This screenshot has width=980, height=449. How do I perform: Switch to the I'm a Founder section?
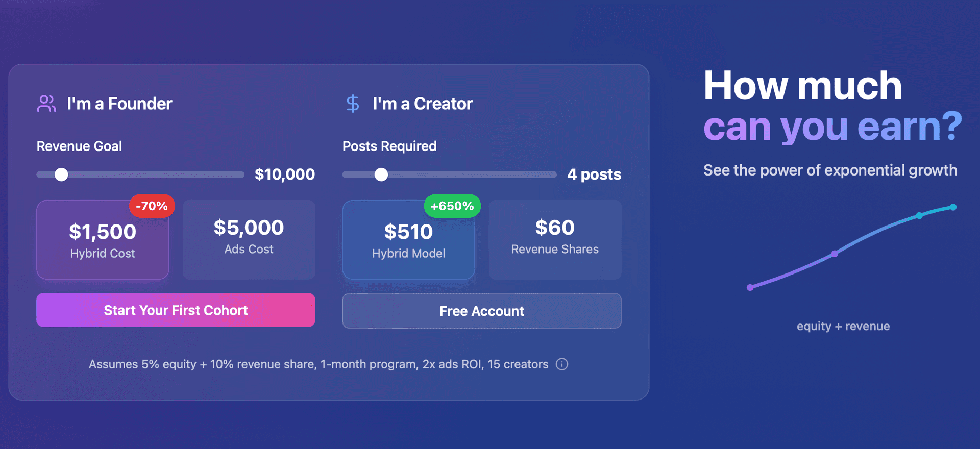pyautogui.click(x=119, y=104)
